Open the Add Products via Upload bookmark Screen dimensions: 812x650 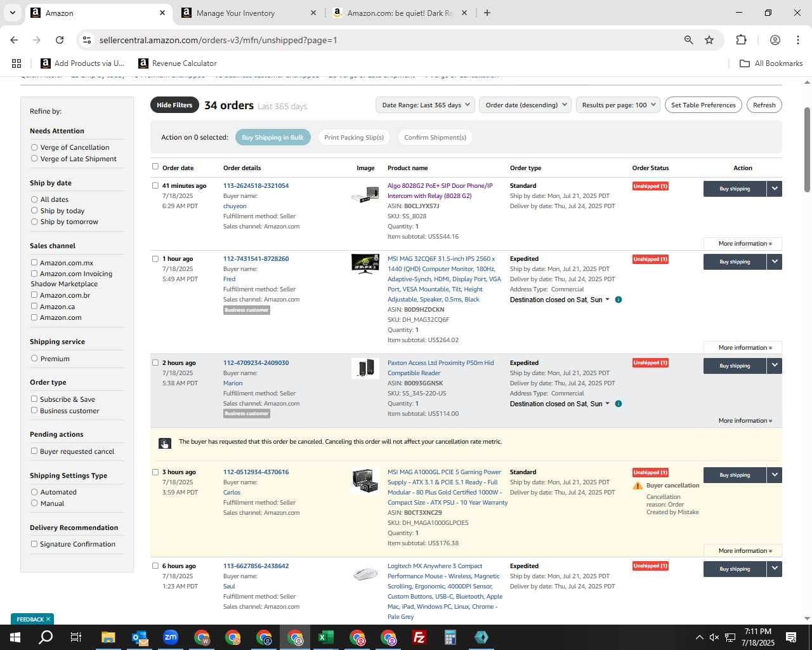tap(82, 63)
